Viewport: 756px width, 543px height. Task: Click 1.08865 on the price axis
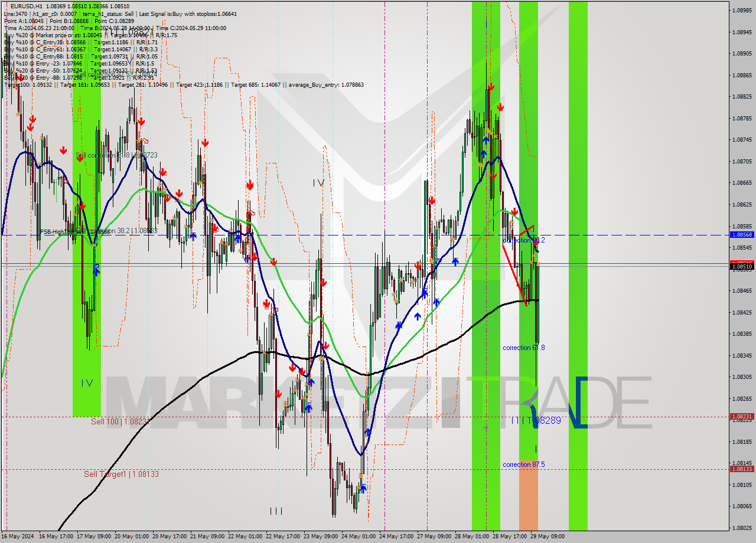pyautogui.click(x=742, y=75)
